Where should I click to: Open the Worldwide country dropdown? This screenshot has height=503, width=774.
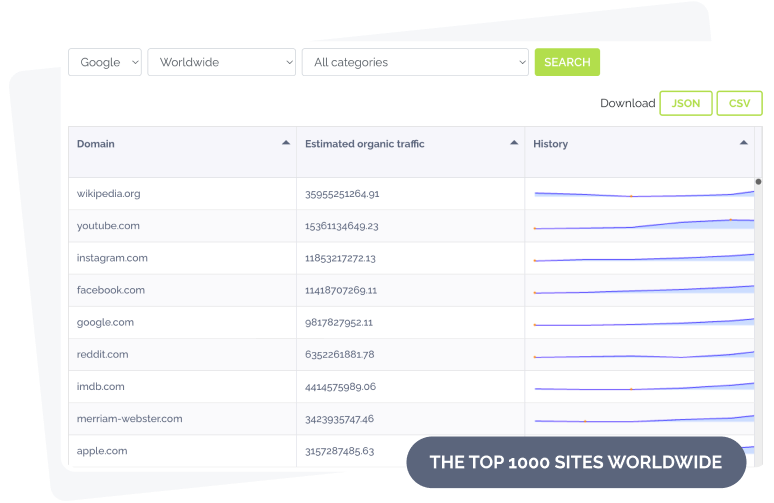coord(222,62)
